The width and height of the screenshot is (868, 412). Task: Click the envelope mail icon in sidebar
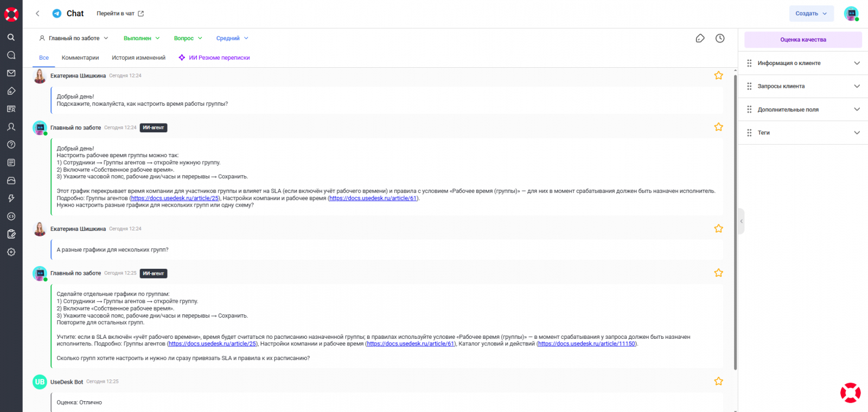[11, 73]
